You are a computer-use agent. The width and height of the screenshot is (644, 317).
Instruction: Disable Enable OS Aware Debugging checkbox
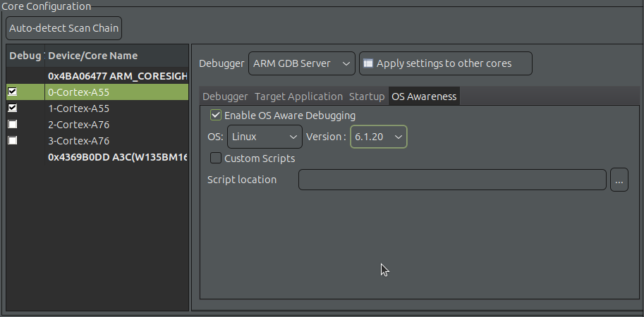point(217,115)
